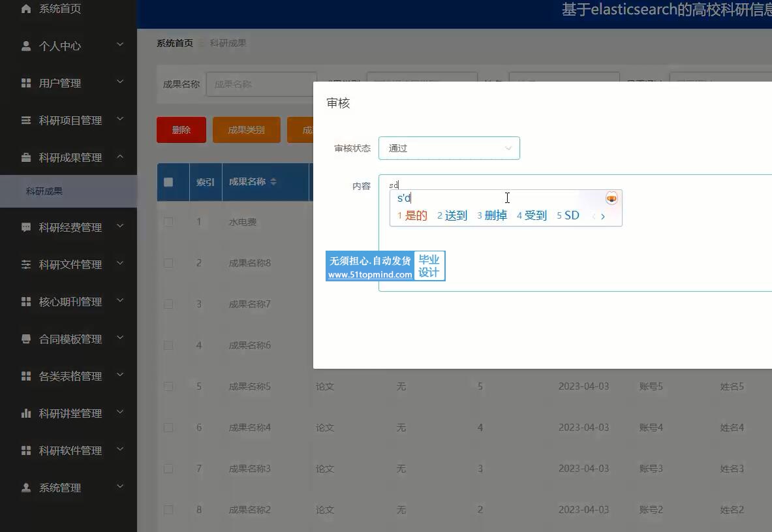Click the input method logo icon in candidate bar
Screen dimensions: 772x532
pos(611,198)
